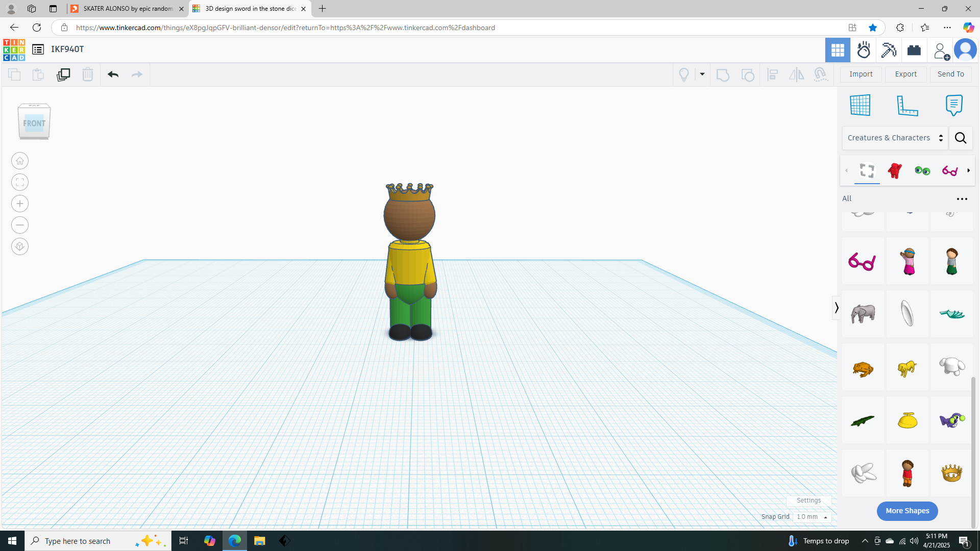Open the All section options menu
The height and width of the screenshot is (551, 980).
(x=962, y=199)
